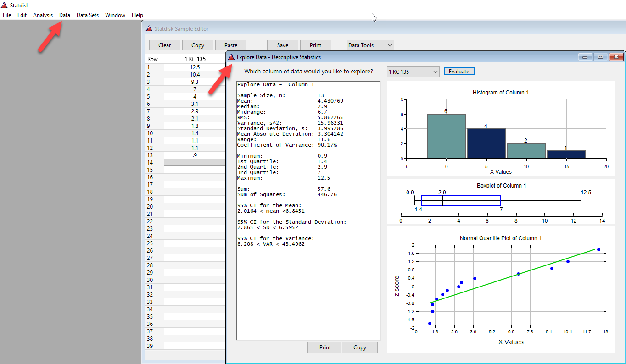The height and width of the screenshot is (364, 626).
Task: Click Save in the Sample Editor
Action: pyautogui.click(x=283, y=45)
